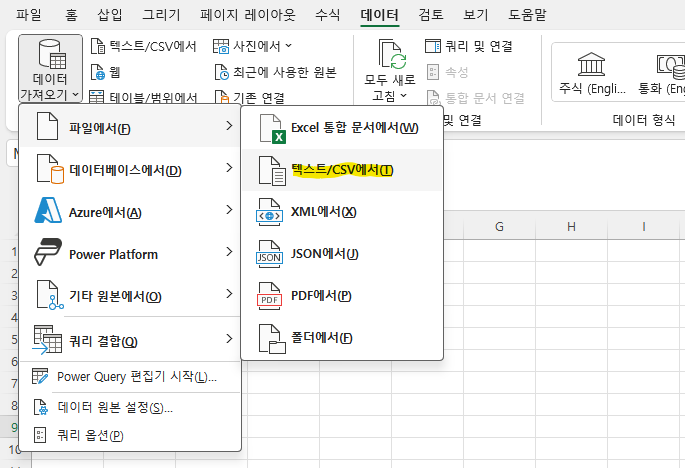Click the 쿼리 결합 table icon
Viewport: 685px width, 468px height.
(47, 339)
